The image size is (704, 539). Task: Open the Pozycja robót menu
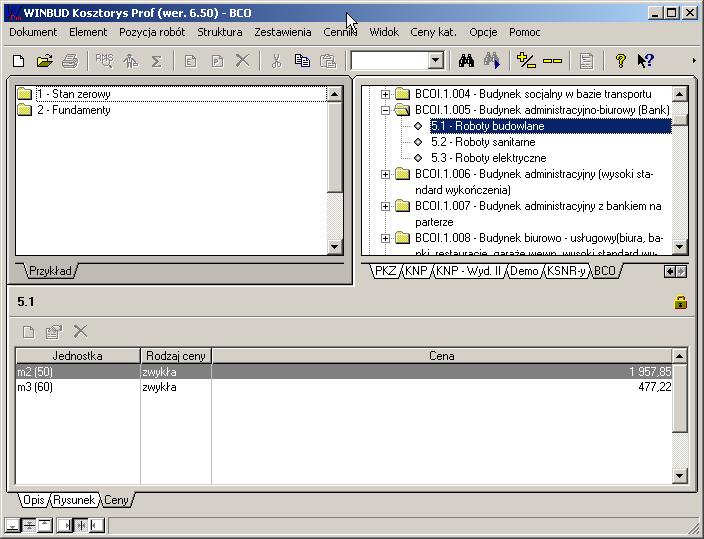pos(152,32)
